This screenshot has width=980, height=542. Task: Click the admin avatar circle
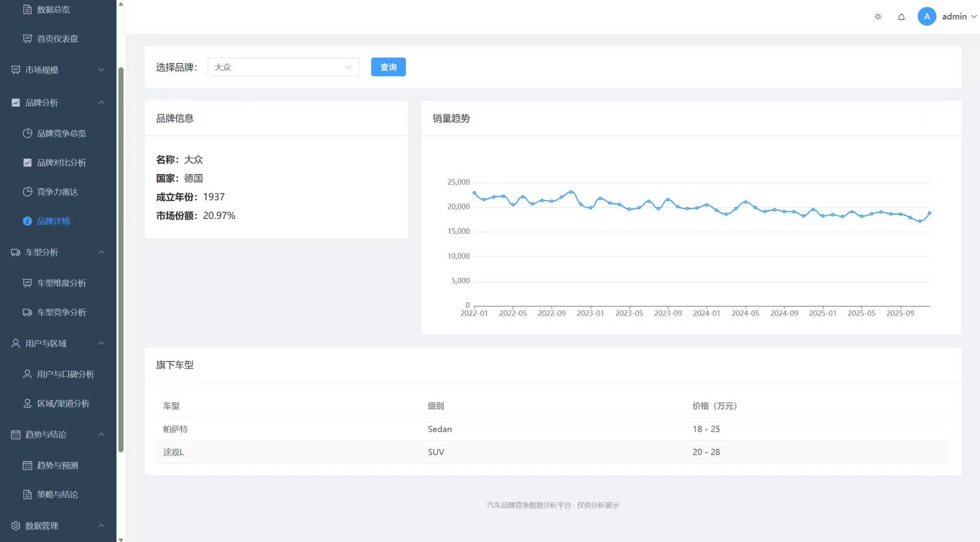coord(927,17)
